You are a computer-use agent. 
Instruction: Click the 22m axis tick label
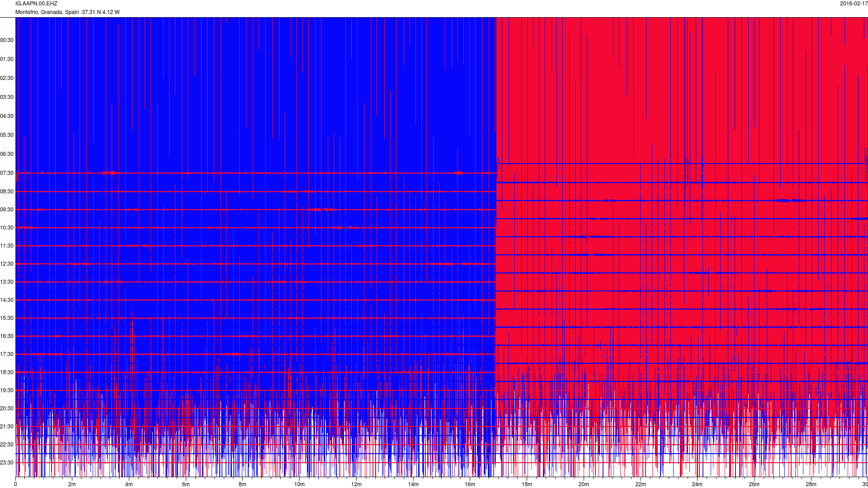click(x=641, y=484)
